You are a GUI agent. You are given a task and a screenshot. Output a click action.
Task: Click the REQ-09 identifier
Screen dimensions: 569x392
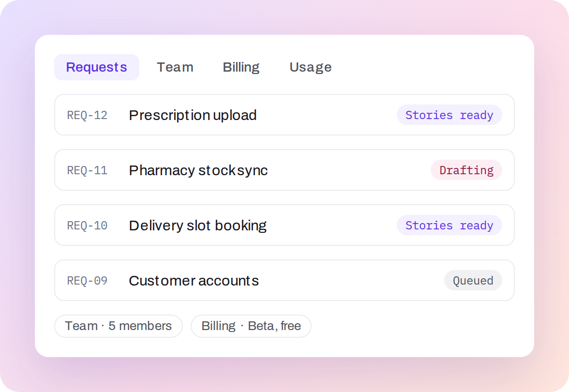[x=87, y=281]
